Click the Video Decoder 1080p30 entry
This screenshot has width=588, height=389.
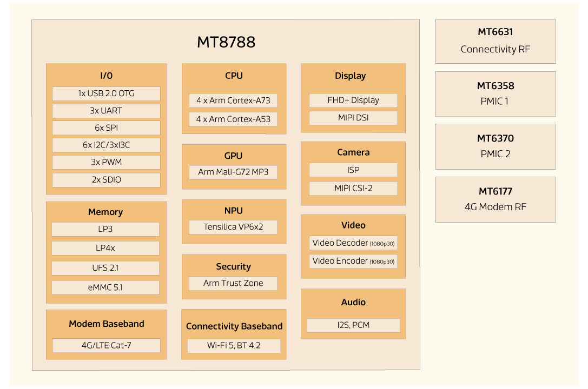pyautogui.click(x=353, y=243)
